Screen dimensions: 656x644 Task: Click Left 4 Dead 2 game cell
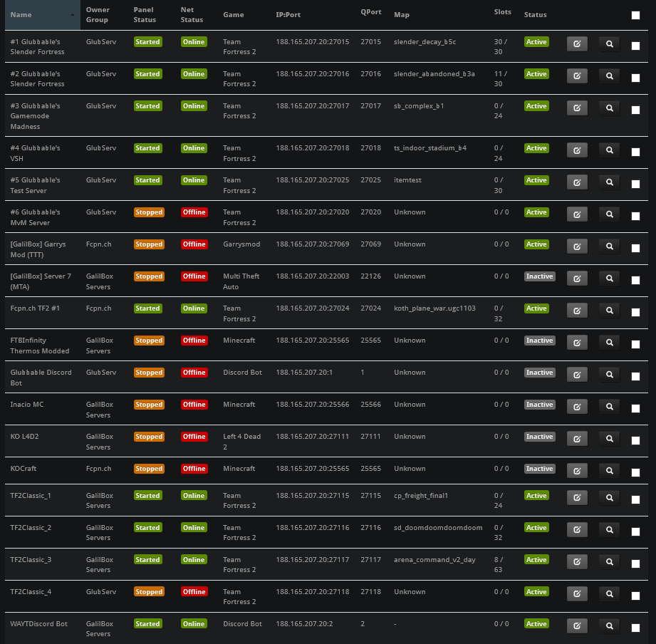(x=242, y=442)
